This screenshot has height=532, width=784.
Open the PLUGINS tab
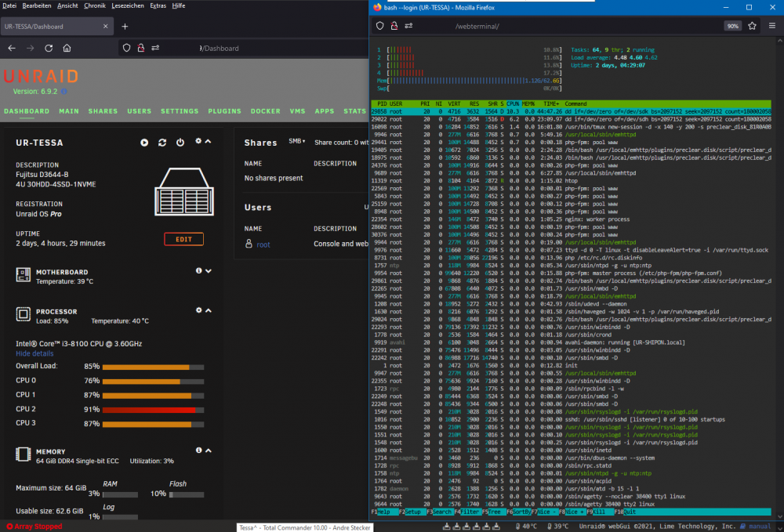[224, 111]
